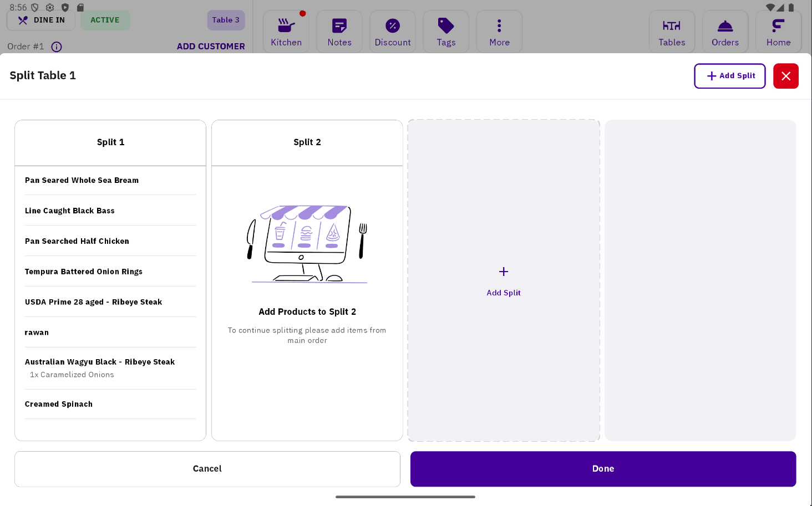The image size is (812, 506).
Task: Select Pan Seared Whole Sea Bream item
Action: point(82,180)
